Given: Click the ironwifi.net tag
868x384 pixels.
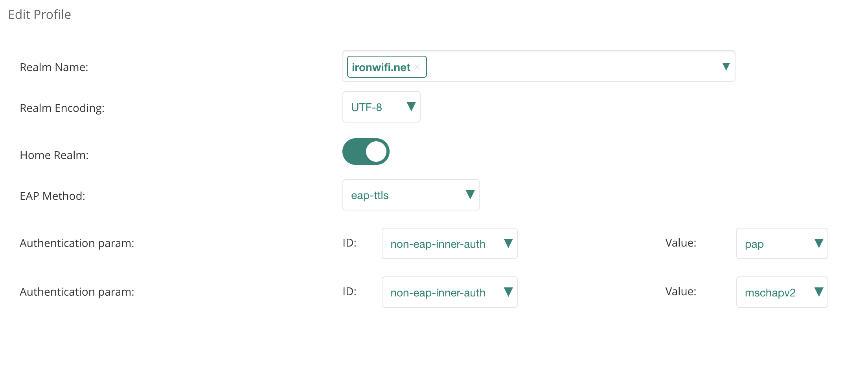Looking at the screenshot, I should pyautogui.click(x=381, y=67).
